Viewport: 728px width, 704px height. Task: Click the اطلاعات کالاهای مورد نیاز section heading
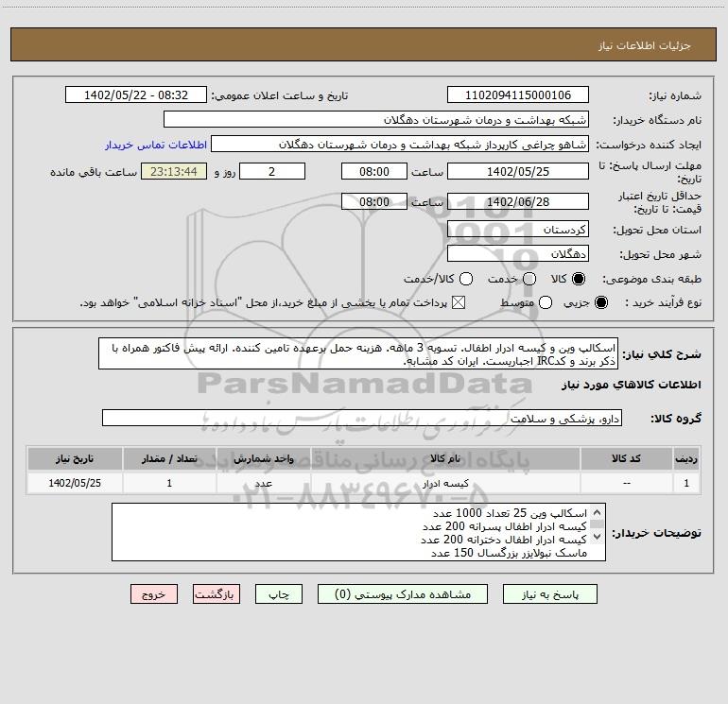click(x=631, y=385)
